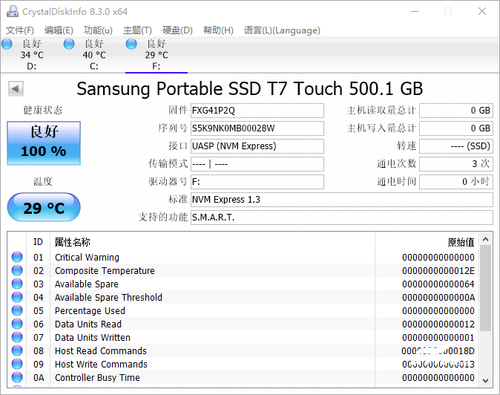
Task: Click the blue 良好 100 % health status button
Action: click(44, 143)
